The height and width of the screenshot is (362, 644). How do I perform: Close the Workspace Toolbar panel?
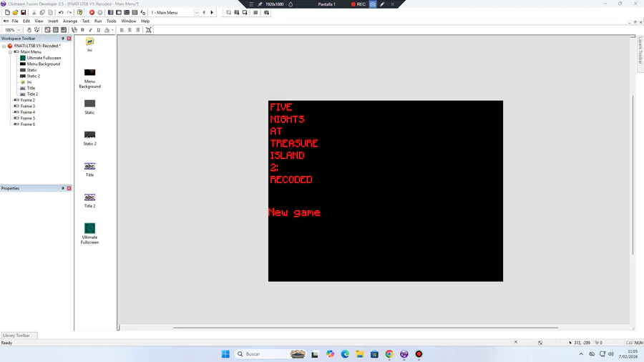point(69,39)
